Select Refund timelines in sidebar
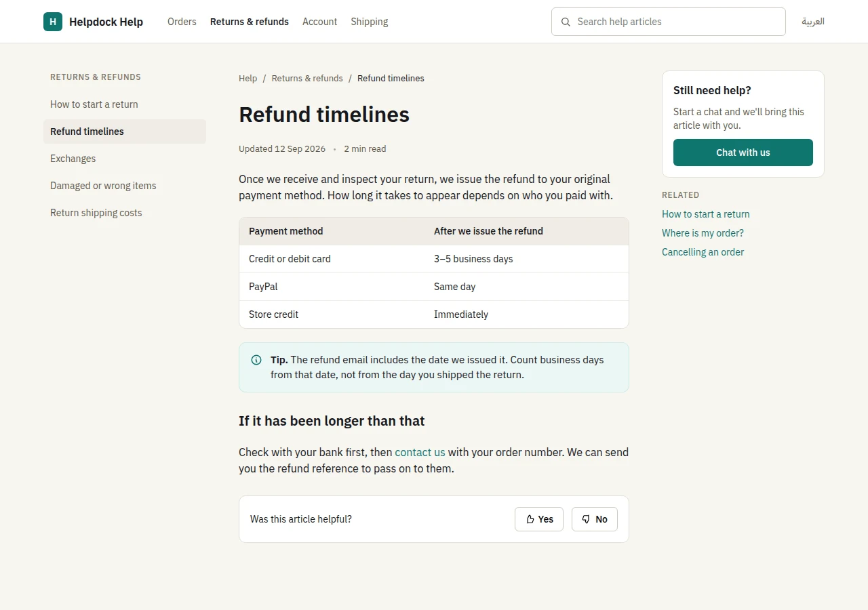868x610 pixels. (125, 131)
